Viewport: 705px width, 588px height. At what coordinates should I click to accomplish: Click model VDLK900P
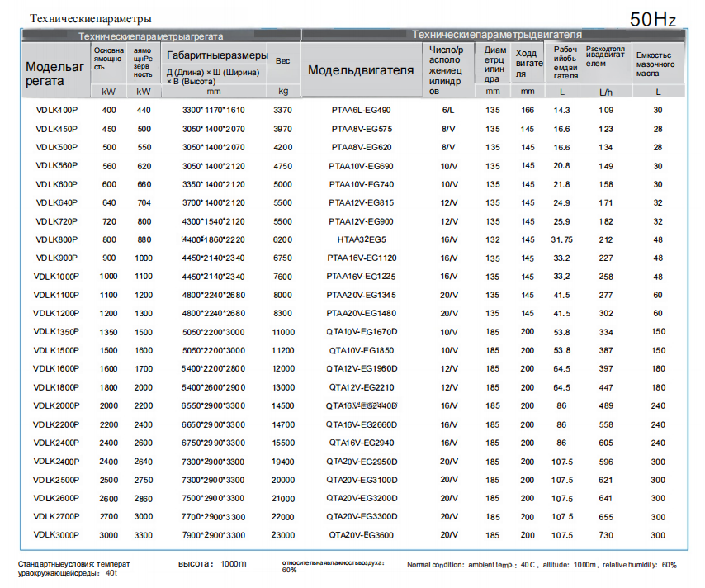coord(57,258)
